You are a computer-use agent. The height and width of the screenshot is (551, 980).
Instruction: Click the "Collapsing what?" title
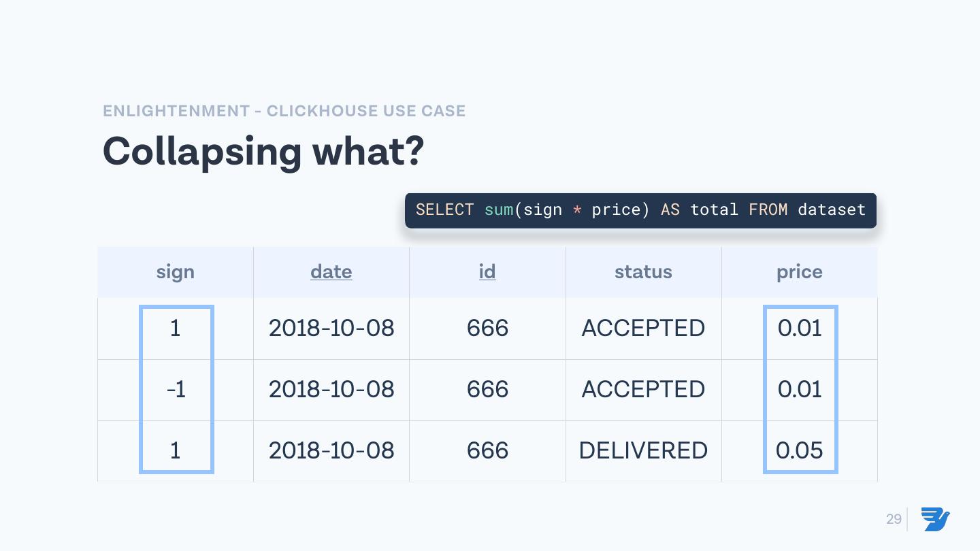pyautogui.click(x=263, y=151)
